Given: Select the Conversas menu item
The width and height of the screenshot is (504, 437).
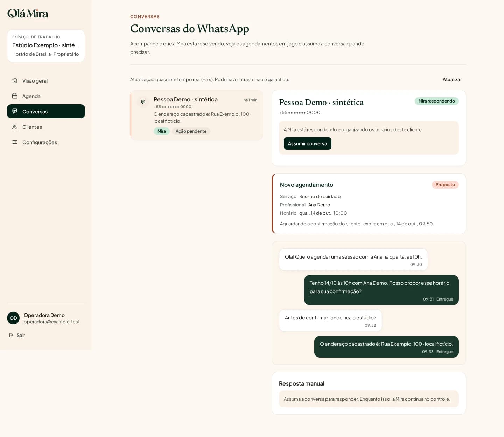Looking at the screenshot, I should (x=46, y=111).
